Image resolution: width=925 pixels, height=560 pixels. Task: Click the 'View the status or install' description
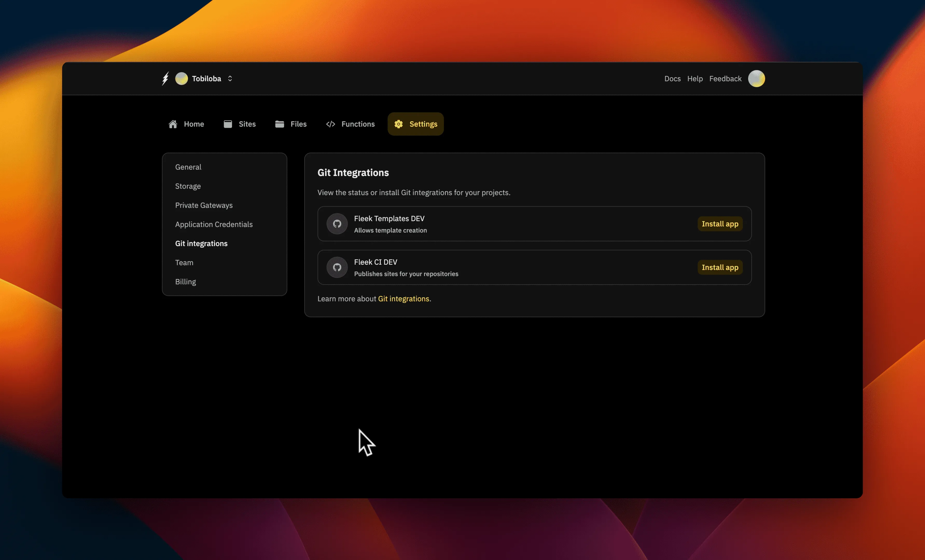pyautogui.click(x=414, y=193)
